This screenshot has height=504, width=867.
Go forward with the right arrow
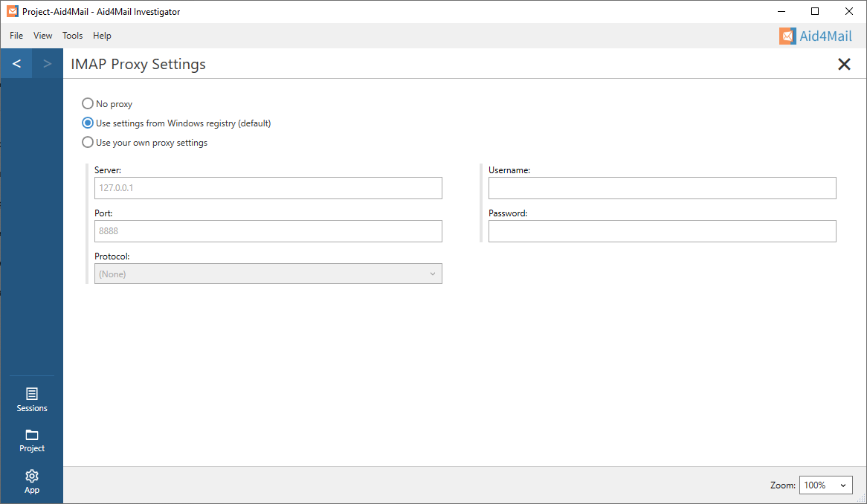[48, 64]
